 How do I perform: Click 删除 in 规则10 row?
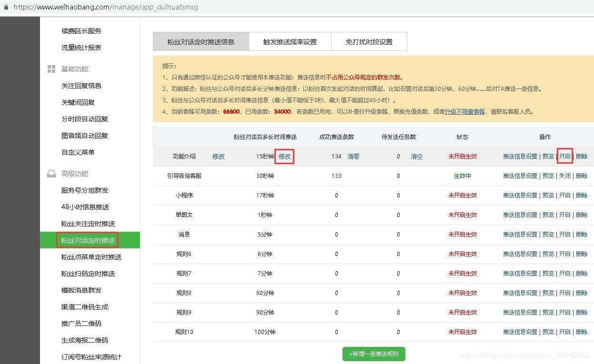click(582, 332)
